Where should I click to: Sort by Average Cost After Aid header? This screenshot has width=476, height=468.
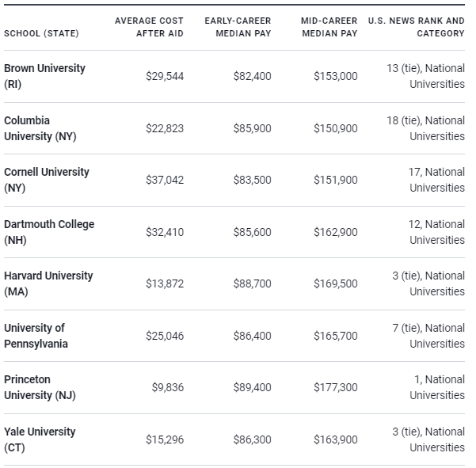149,27
